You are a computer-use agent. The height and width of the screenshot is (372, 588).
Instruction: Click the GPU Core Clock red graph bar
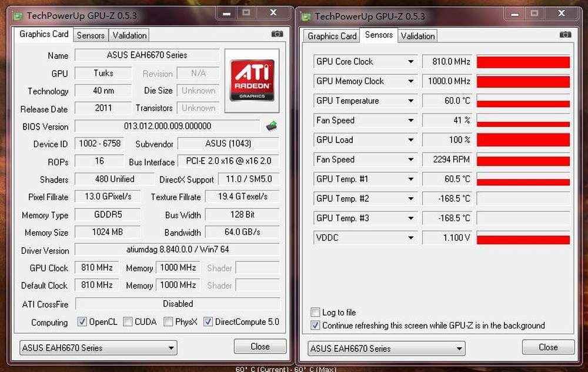click(523, 62)
